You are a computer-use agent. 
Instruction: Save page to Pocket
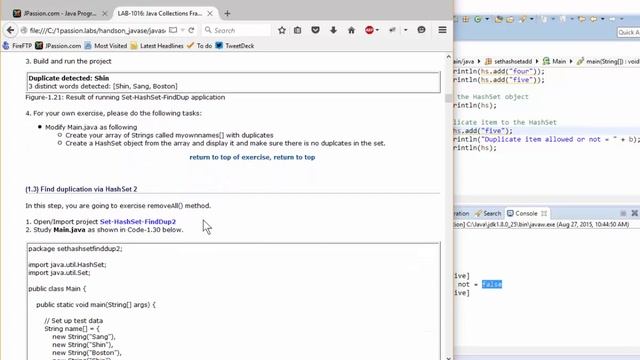pyautogui.click(x=316, y=30)
